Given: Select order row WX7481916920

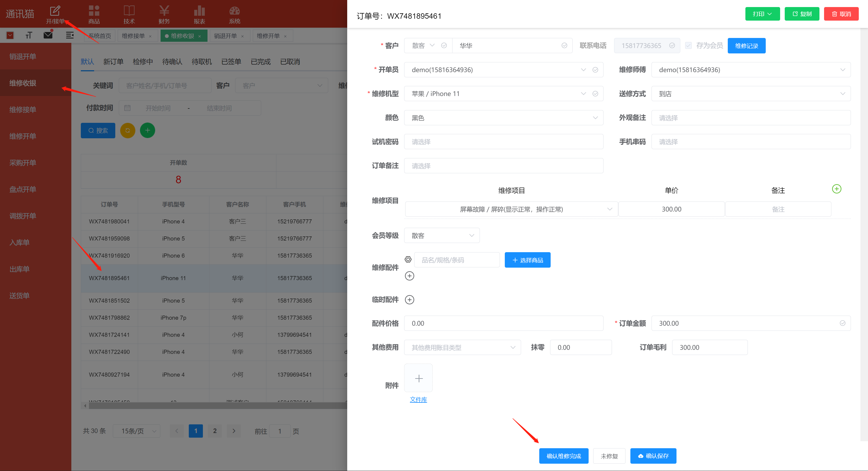Looking at the screenshot, I should coord(214,255).
